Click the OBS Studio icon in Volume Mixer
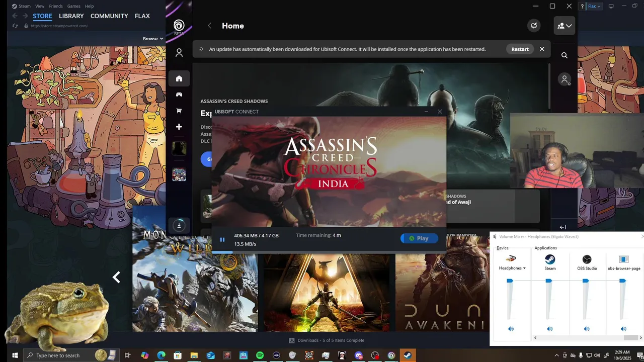This screenshot has width=644, height=362. [587, 259]
